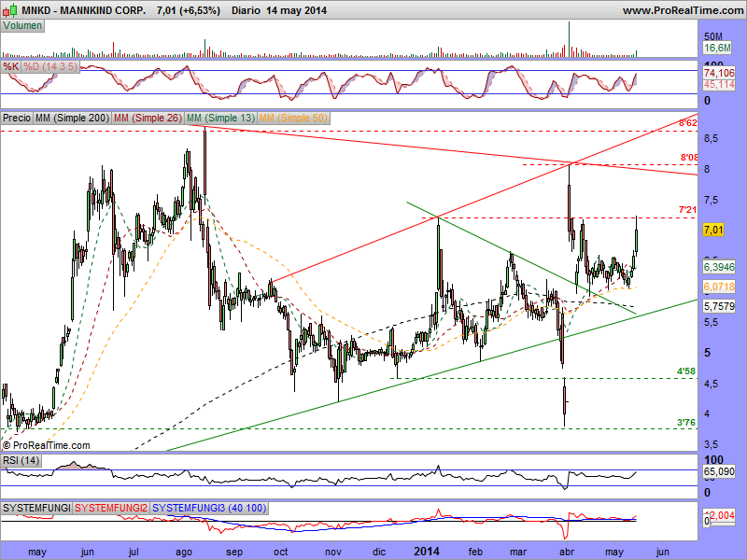The image size is (747, 560).
Task: Open the %K stochastic indicator label
Action: coord(10,66)
